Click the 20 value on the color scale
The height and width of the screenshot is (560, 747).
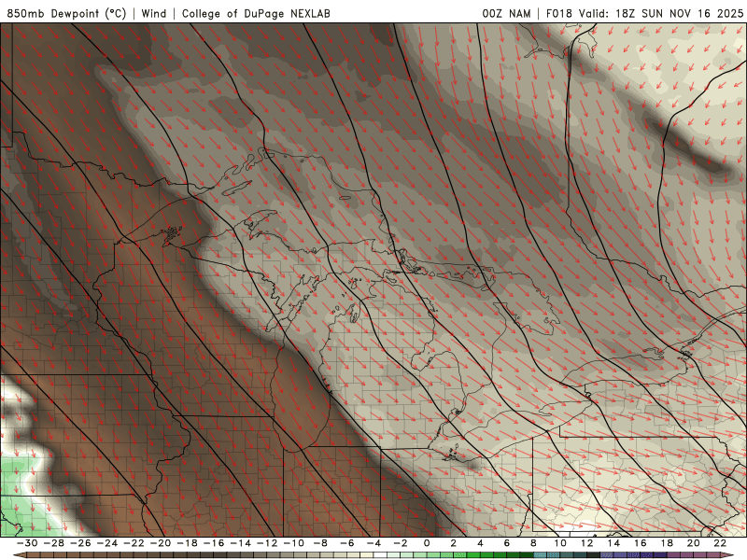point(694,543)
